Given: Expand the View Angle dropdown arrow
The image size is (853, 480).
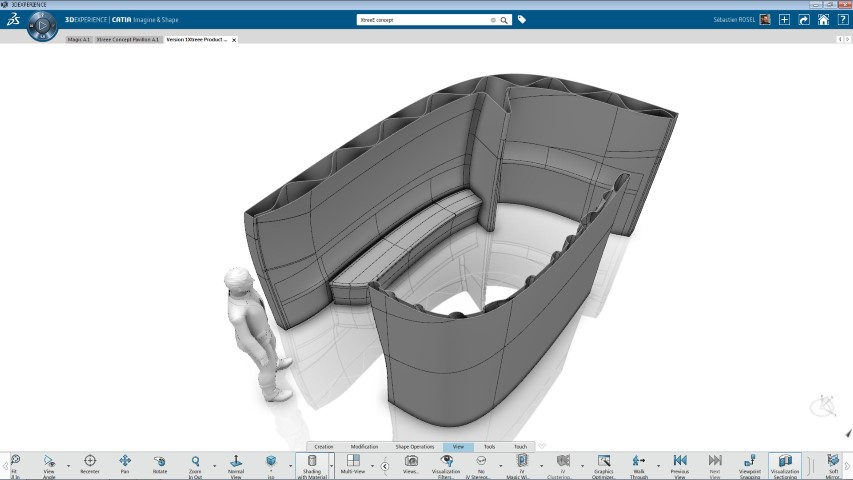Looking at the screenshot, I should click(x=67, y=466).
